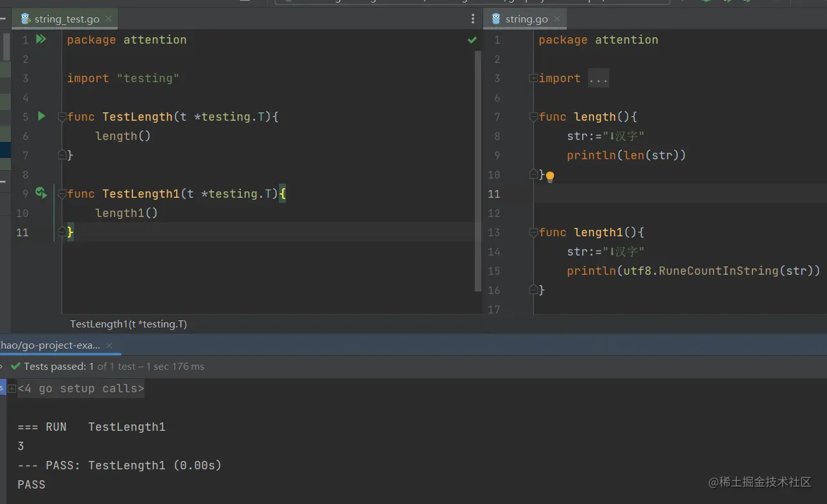The height and width of the screenshot is (504, 827).
Task: Place cursor on 'length1()' call in test file
Action: point(127,213)
